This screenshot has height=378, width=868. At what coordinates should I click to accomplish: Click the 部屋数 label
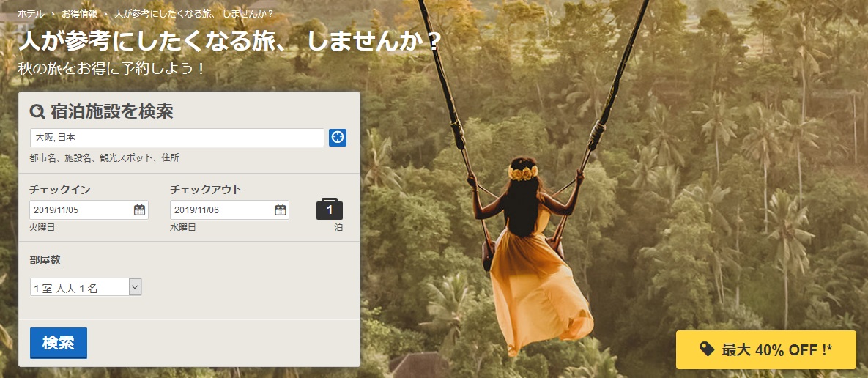pos(45,260)
